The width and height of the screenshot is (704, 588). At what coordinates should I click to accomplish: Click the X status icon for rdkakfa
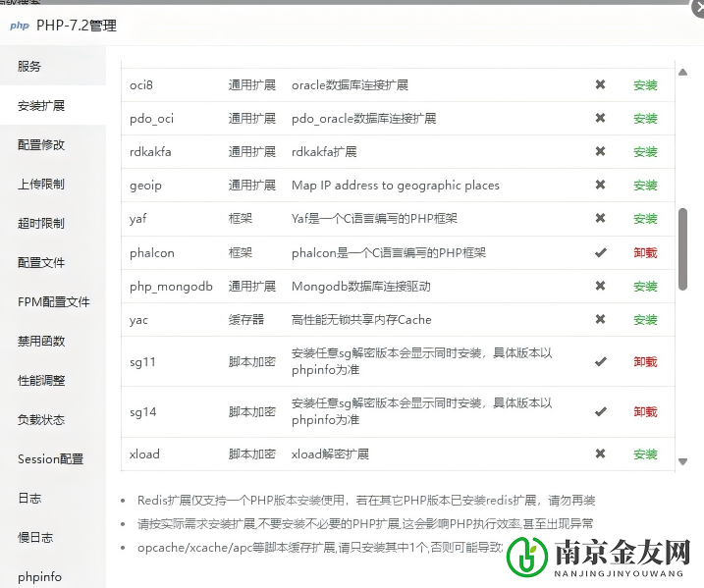(600, 151)
